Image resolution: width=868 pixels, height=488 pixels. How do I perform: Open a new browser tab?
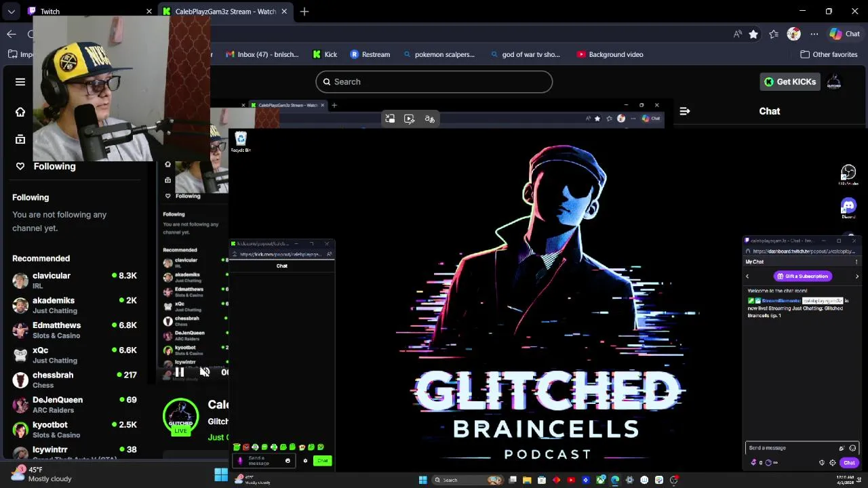click(304, 12)
